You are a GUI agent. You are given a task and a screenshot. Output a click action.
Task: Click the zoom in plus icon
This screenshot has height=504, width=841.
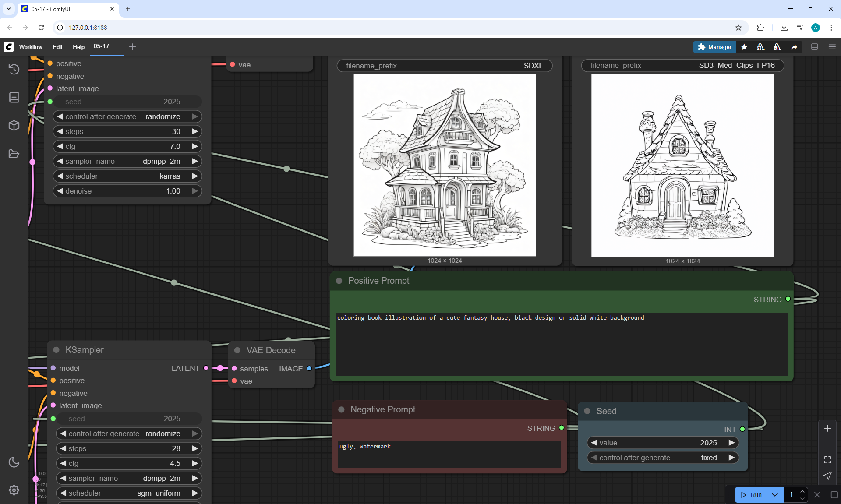coord(827,428)
